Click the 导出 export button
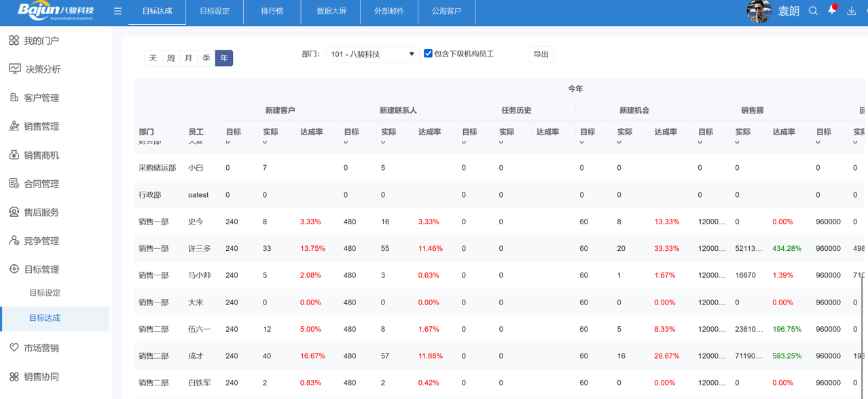 (x=541, y=54)
